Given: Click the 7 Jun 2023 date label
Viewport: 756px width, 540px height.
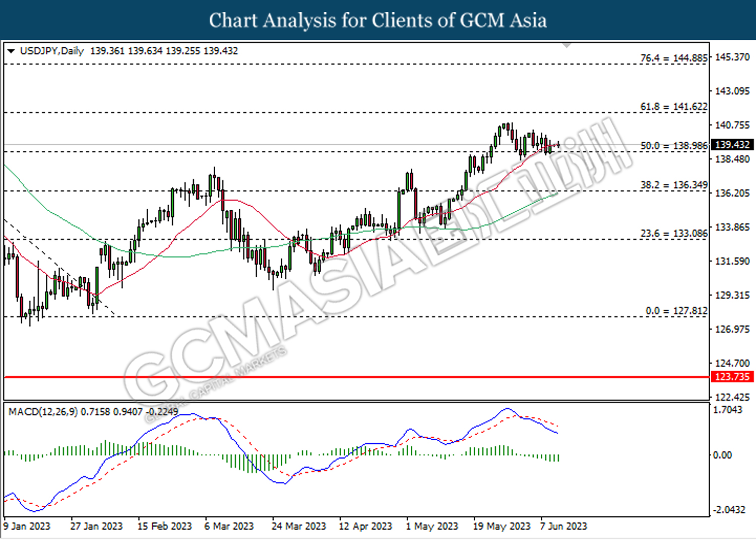Looking at the screenshot, I should (563, 526).
